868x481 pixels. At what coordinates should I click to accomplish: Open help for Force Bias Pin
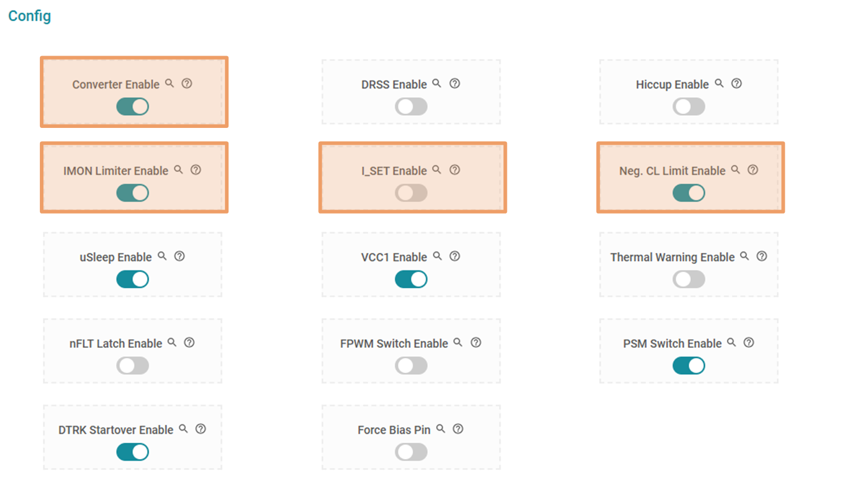tap(458, 428)
